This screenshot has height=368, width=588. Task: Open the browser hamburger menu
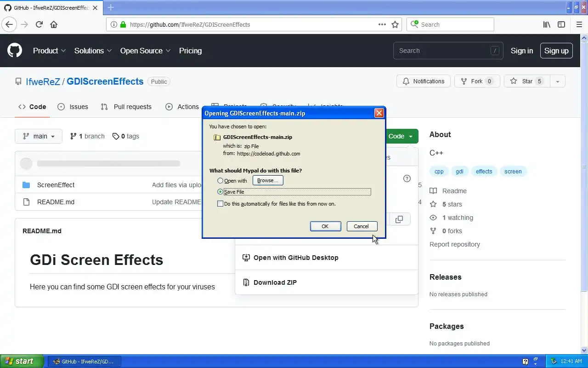[x=579, y=24]
